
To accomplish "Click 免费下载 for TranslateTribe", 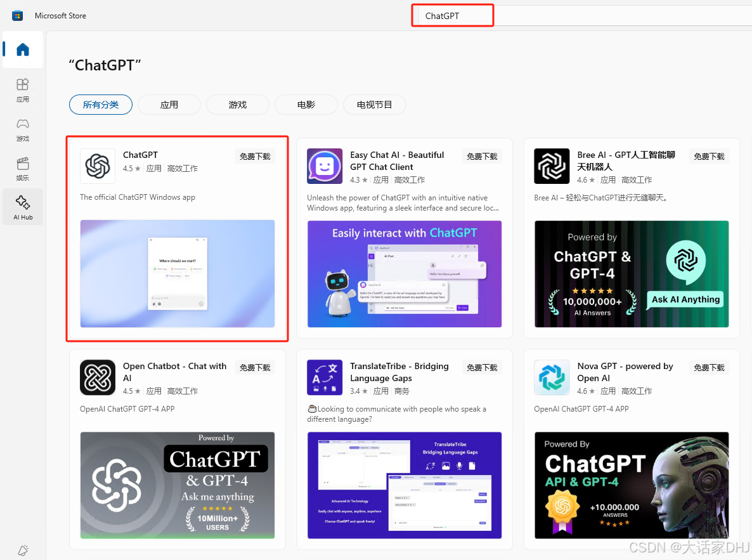I will coord(482,368).
